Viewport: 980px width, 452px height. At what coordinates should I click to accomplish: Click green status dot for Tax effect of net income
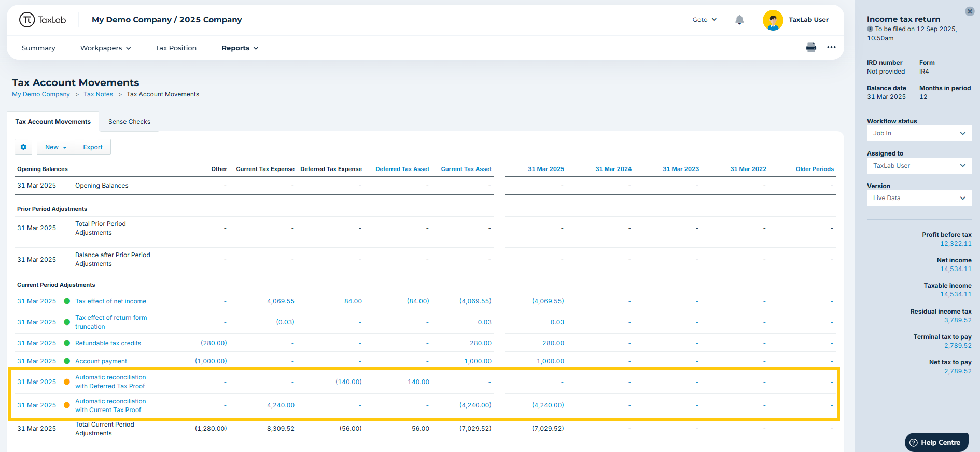(67, 301)
